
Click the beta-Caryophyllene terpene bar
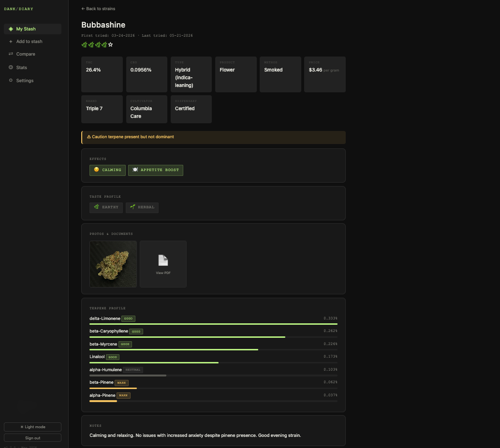213,337
